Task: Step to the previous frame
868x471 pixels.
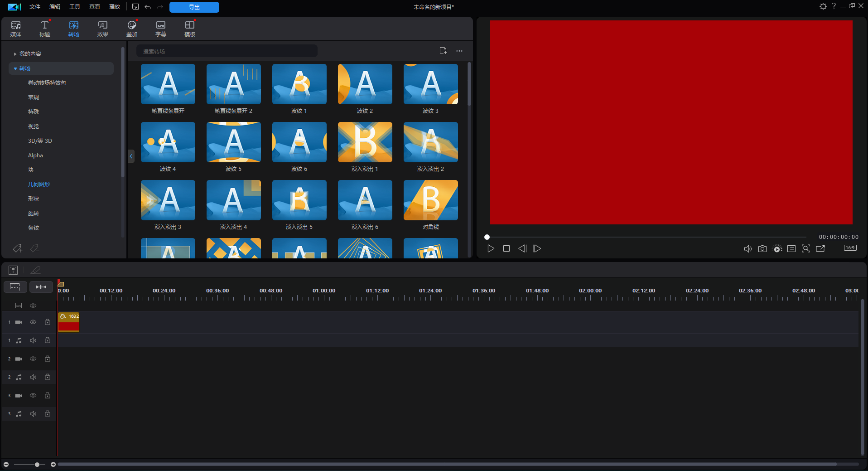Action: 522,248
